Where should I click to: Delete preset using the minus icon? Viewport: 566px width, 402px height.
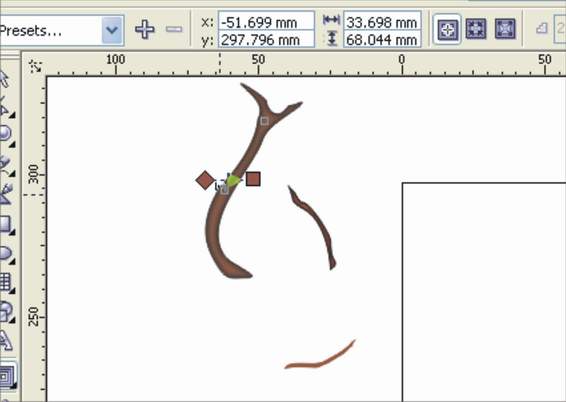tap(174, 29)
